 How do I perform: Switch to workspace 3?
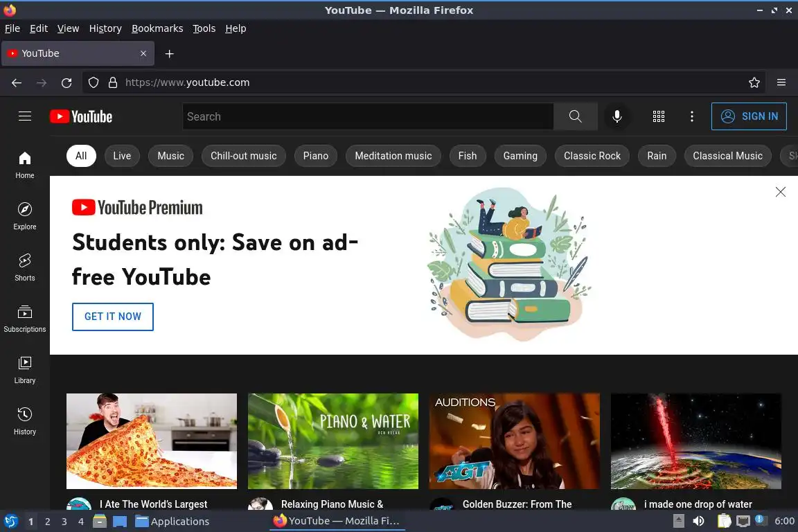point(64,522)
